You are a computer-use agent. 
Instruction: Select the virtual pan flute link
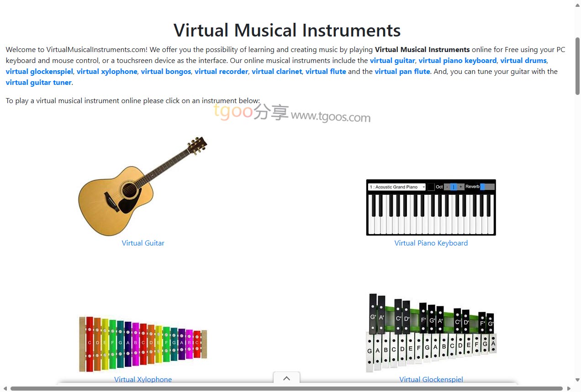coord(402,72)
